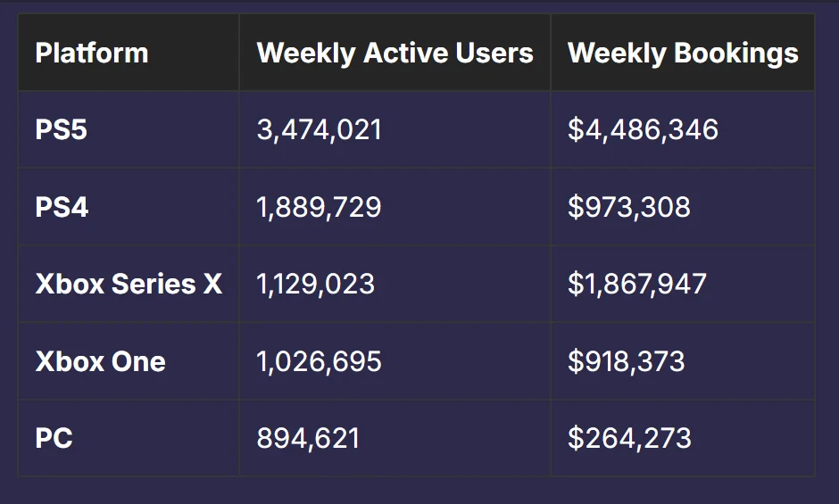Select Xbox One users value 1,026,695
The height and width of the screenshot is (504, 839).
319,361
